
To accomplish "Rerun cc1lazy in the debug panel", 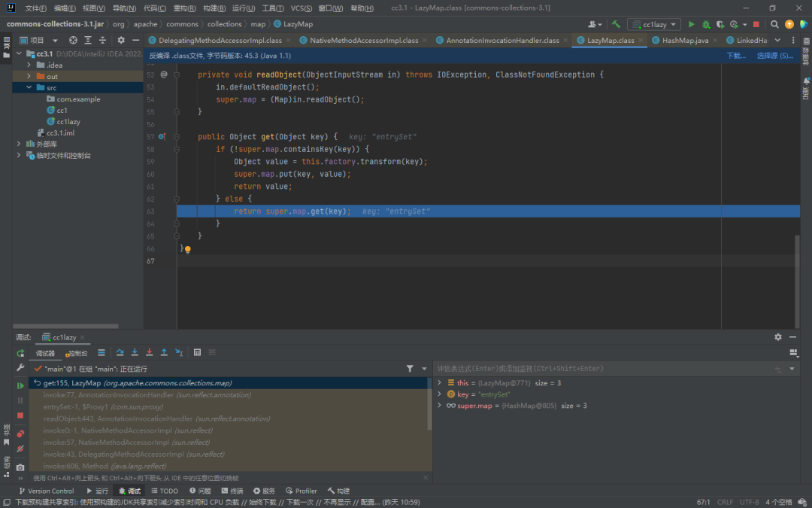I will pos(20,353).
